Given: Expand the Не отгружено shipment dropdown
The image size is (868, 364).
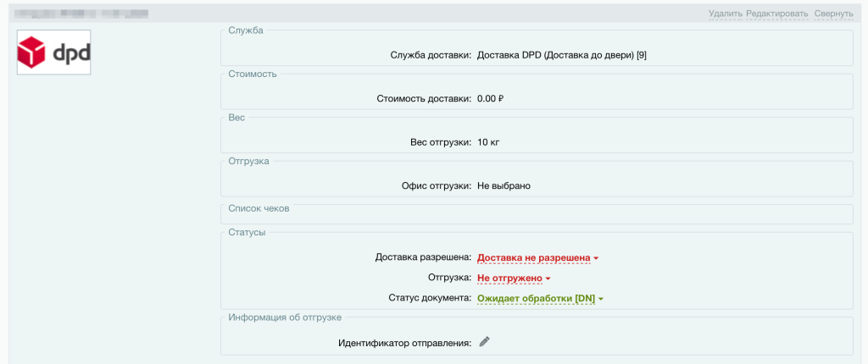Looking at the screenshot, I should click(x=514, y=278).
